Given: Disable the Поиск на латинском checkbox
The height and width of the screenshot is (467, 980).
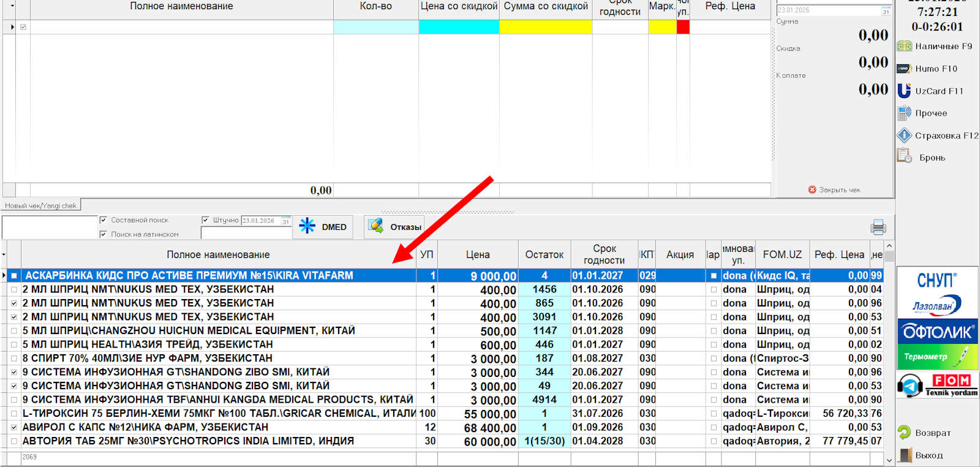Looking at the screenshot, I should pos(104,234).
